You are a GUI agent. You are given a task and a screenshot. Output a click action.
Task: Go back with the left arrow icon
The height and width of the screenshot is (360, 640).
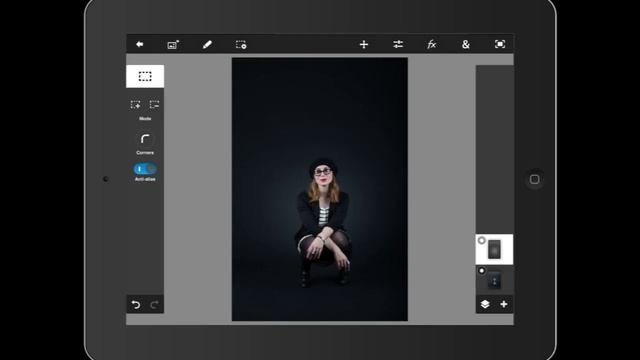[140, 44]
